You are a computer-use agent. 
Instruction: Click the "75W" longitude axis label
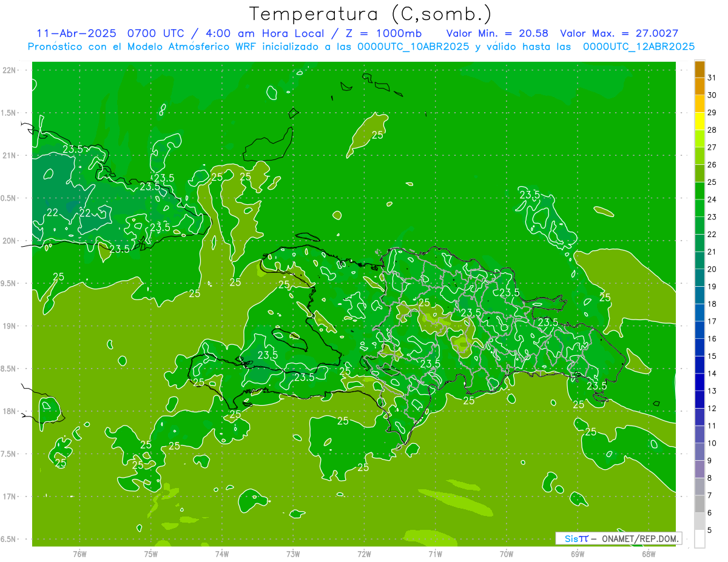151,554
